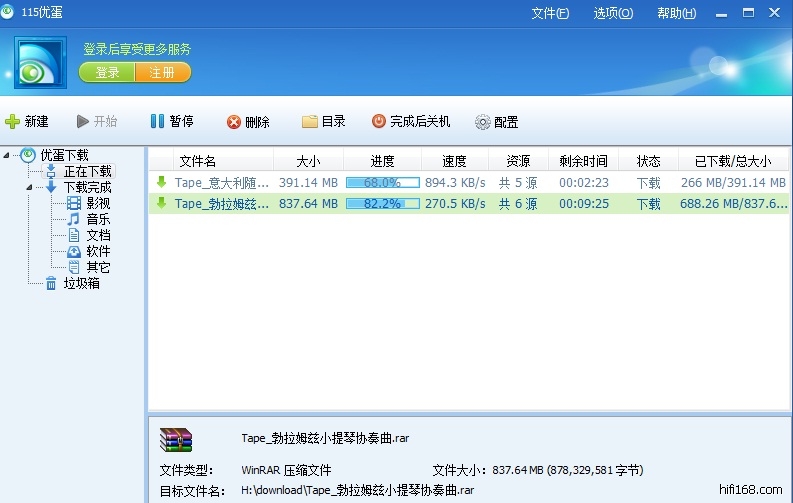Collapse the 优蛋下载 tree root
Screen dimensions: 793x503
[x=8, y=155]
